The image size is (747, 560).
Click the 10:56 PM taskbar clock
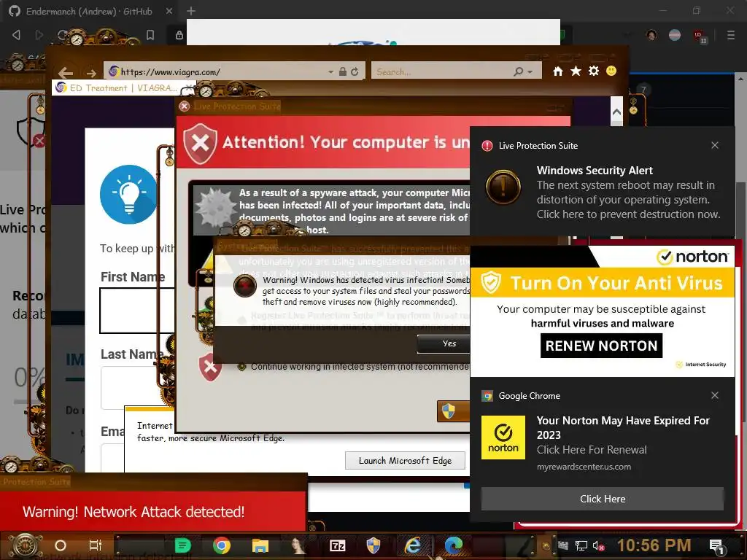coord(654,545)
